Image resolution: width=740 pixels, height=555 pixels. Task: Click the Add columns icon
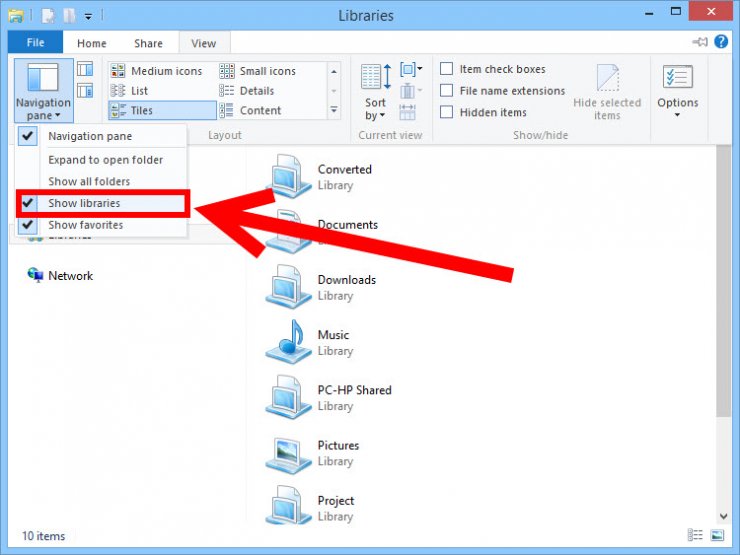pyautogui.click(x=411, y=91)
